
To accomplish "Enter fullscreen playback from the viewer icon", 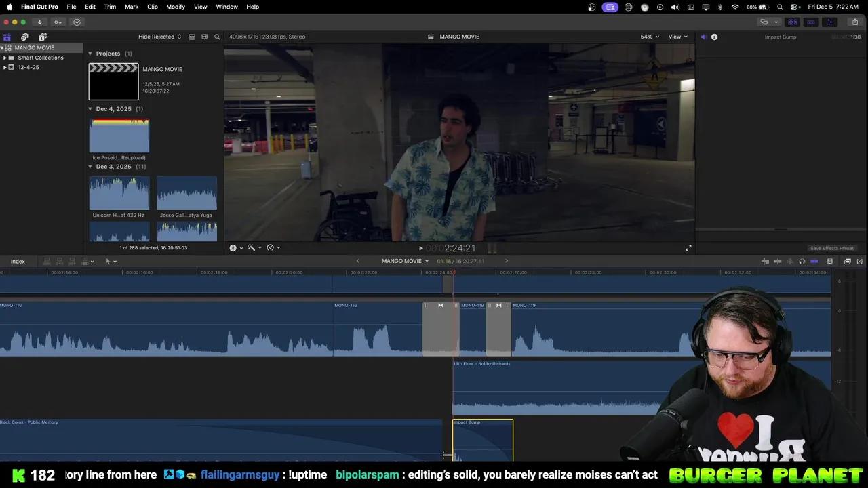I will 688,247.
